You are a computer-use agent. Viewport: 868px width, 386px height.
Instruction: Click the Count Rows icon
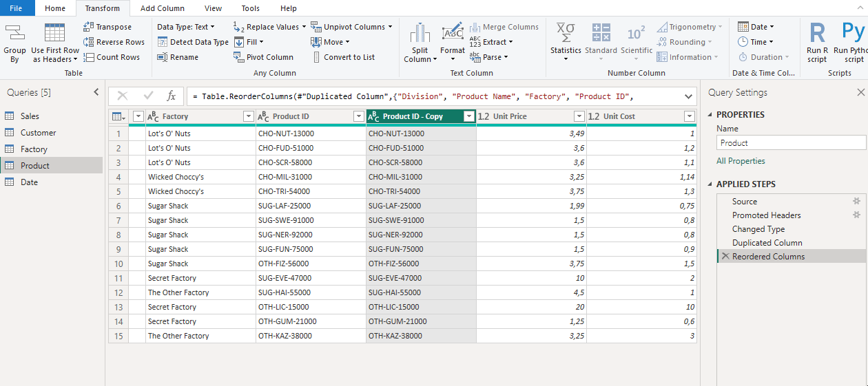[88, 57]
